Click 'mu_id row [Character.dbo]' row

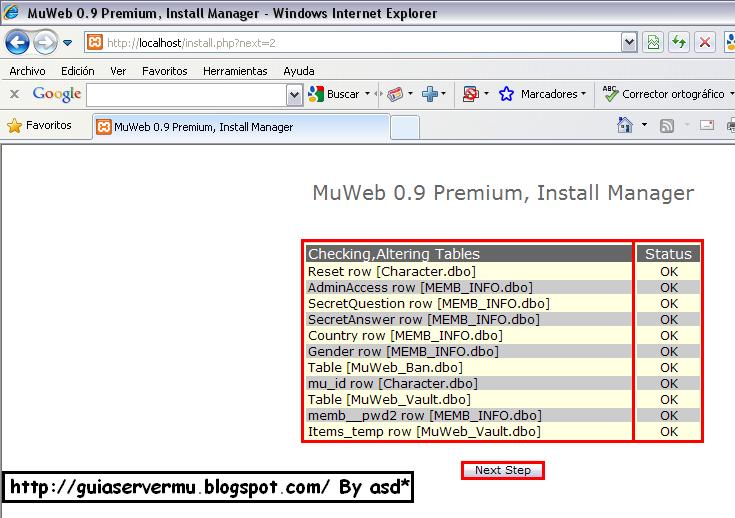pos(469,383)
